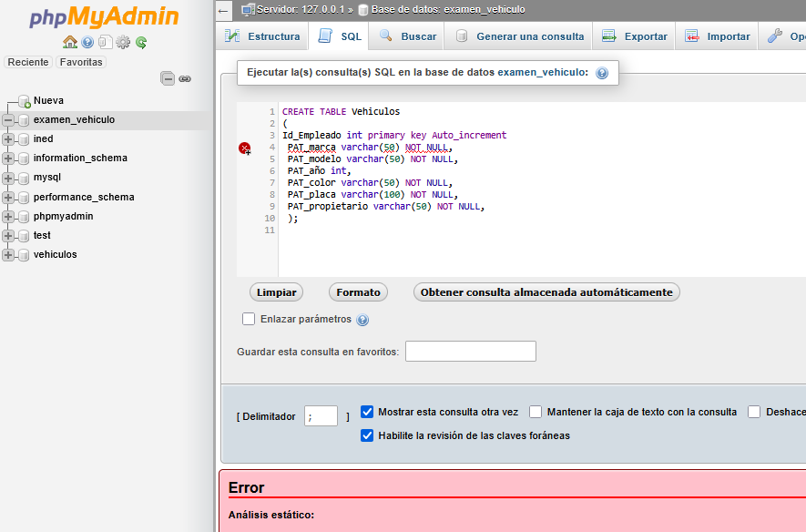
Task: Open phpMyAdmin documentation via the help icon
Action: pyautogui.click(x=87, y=42)
